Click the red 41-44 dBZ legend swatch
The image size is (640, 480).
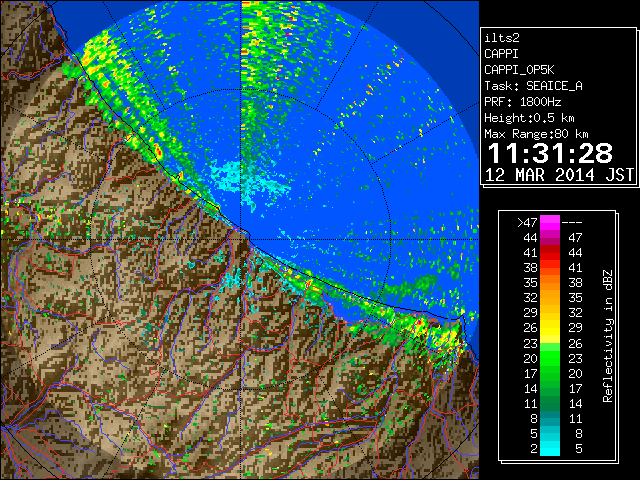tap(550, 253)
